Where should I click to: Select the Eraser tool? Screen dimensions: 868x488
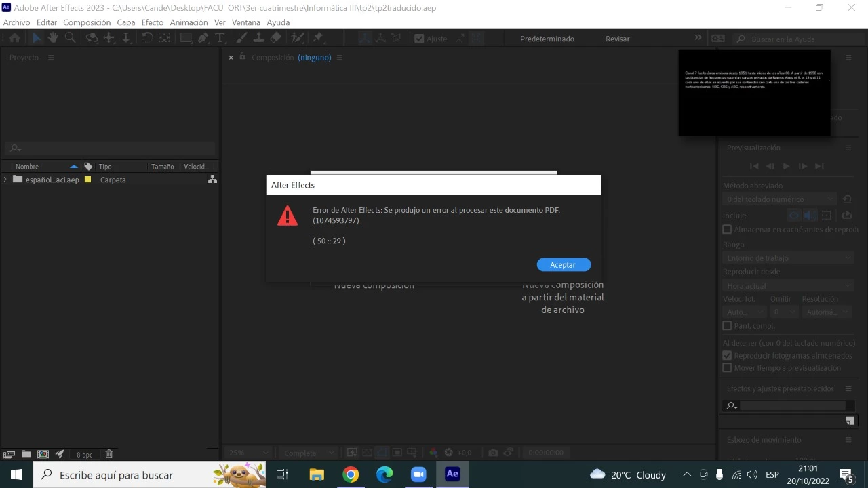[x=275, y=39]
